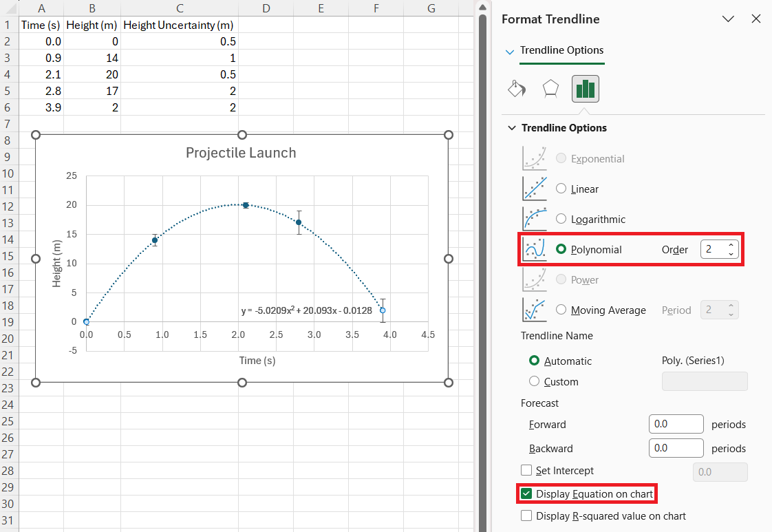Select row 27 header
772x532 pixels.
click(8, 454)
